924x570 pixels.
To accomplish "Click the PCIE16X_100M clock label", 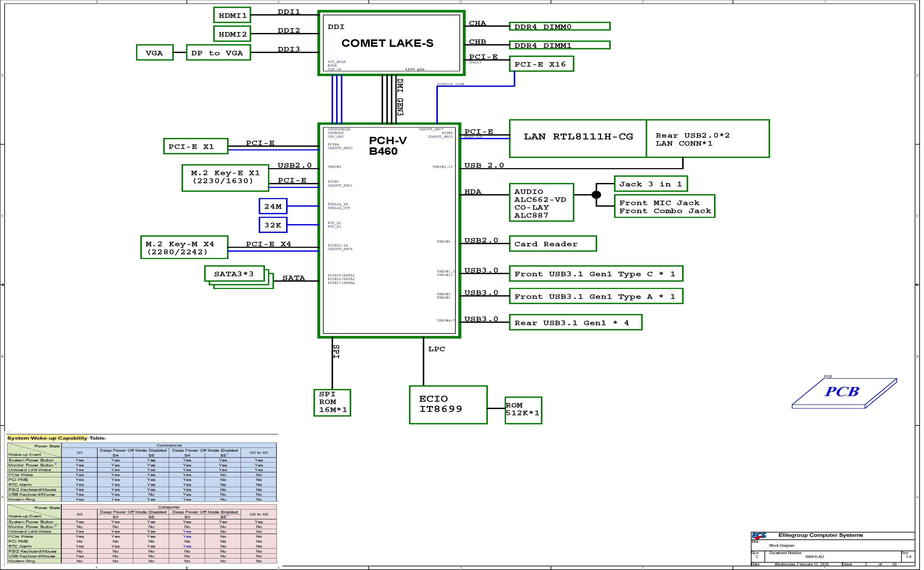I will tap(451, 84).
